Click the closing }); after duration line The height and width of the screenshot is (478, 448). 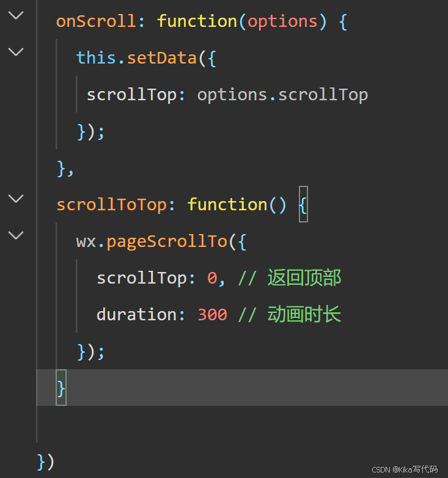(x=91, y=351)
